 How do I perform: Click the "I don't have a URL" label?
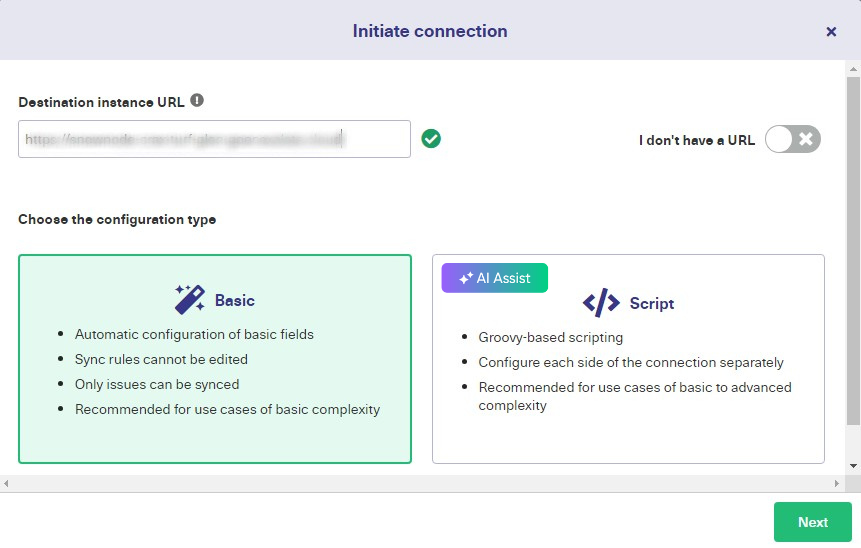696,140
